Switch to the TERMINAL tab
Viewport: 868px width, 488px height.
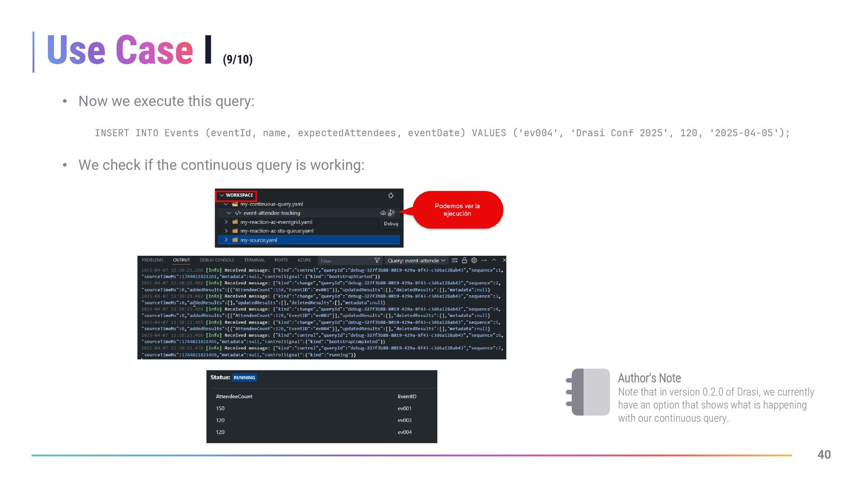coord(255,260)
